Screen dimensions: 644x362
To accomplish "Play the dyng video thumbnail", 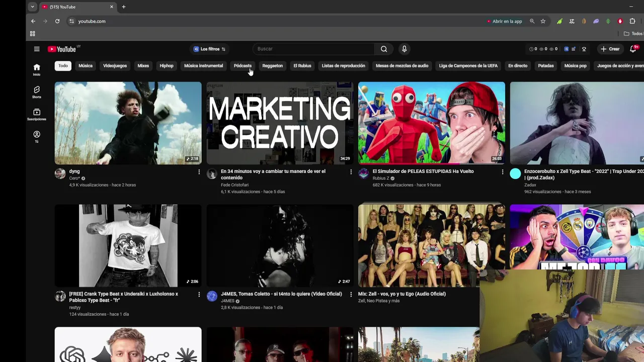I will point(128,123).
